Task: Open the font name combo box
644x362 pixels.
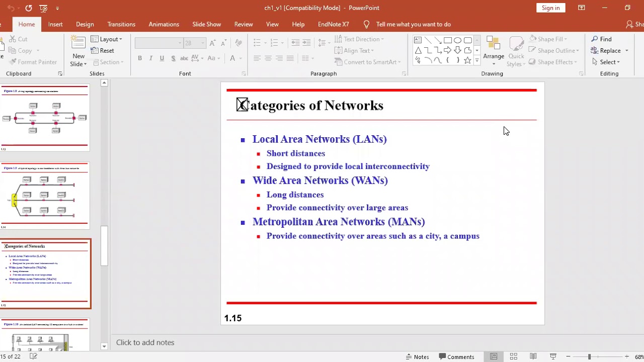Action: click(158, 43)
